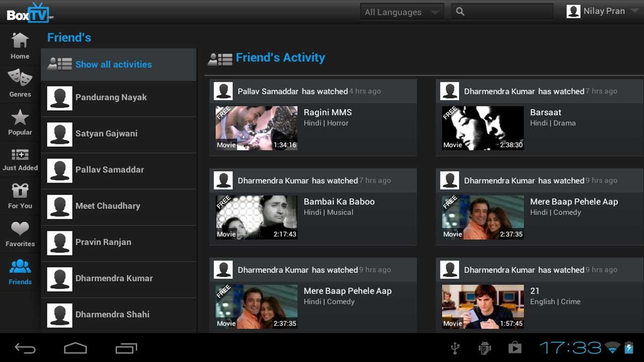Click Nilay Pran profile avatar
Viewport: 644px width, 362px height.
click(x=574, y=12)
